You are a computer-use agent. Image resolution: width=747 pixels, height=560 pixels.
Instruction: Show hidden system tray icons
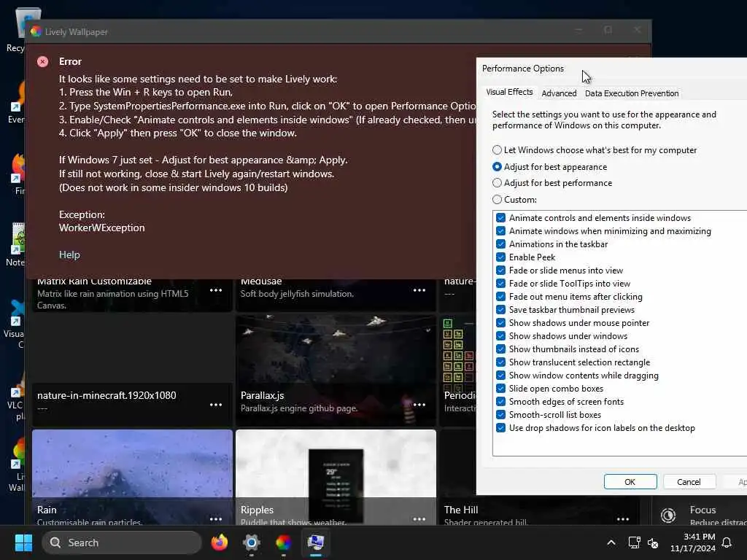point(611,542)
